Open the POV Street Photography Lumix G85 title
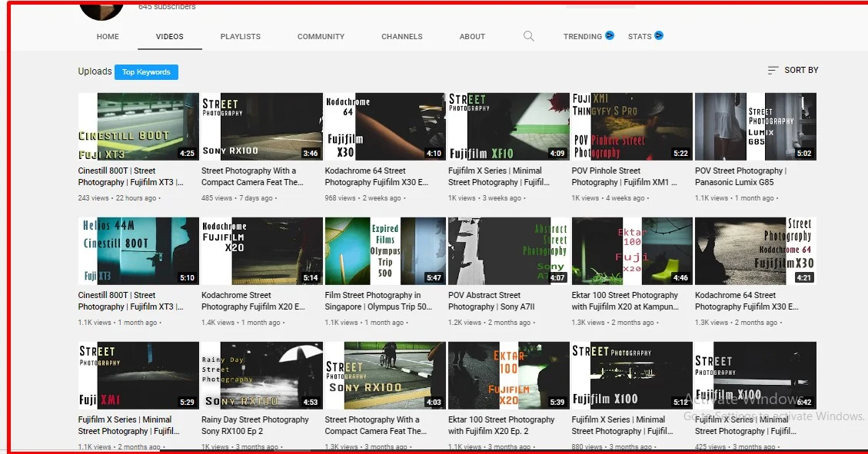868x454 pixels. (740, 177)
